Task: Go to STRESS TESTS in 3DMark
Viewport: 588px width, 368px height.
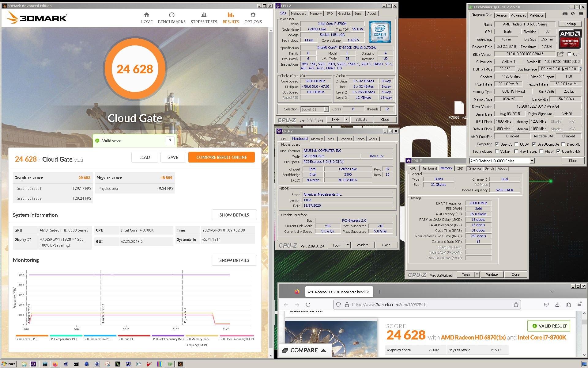Action: pyautogui.click(x=204, y=18)
